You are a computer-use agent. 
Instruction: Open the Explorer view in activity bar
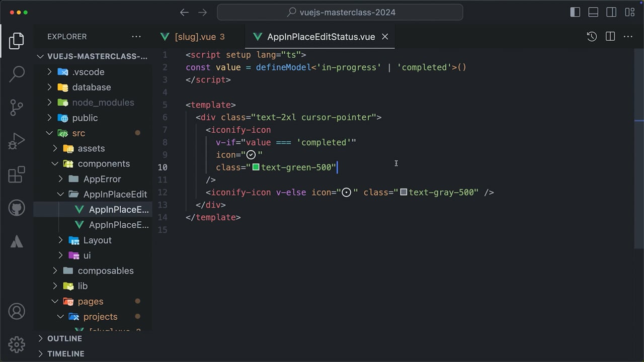[17, 41]
